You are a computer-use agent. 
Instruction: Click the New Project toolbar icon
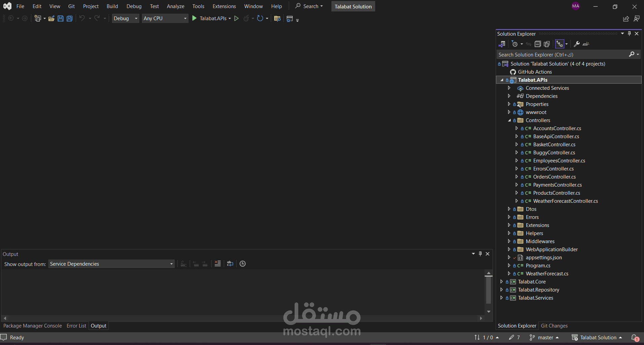(38, 18)
